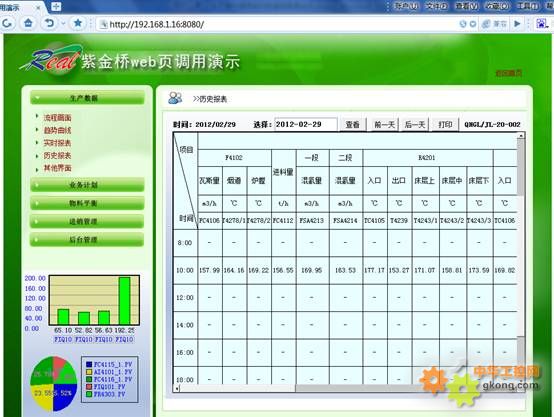This screenshot has height=417, width=554.
Task: Open the 实时报表 sidebar link
Action: tap(57, 143)
